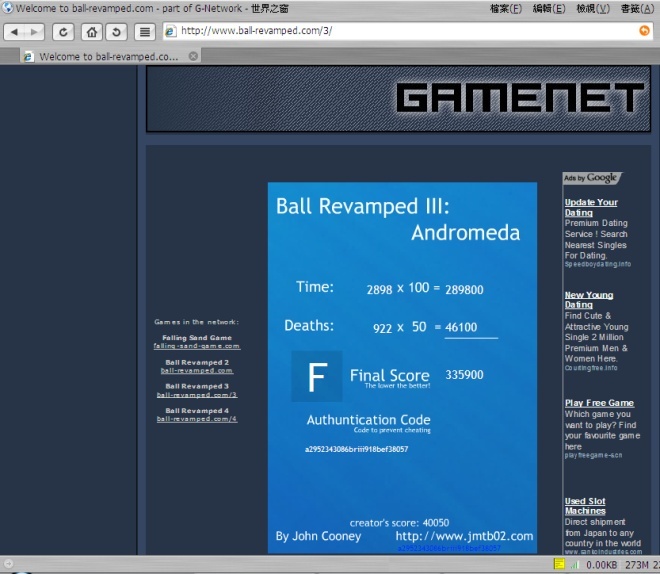This screenshot has height=574, width=660.
Task: Click the F grade box
Action: coord(317,376)
